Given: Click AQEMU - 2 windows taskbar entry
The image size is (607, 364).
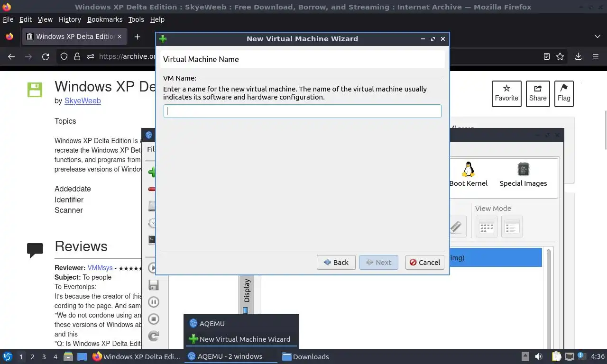Looking at the screenshot, I should point(230,356).
